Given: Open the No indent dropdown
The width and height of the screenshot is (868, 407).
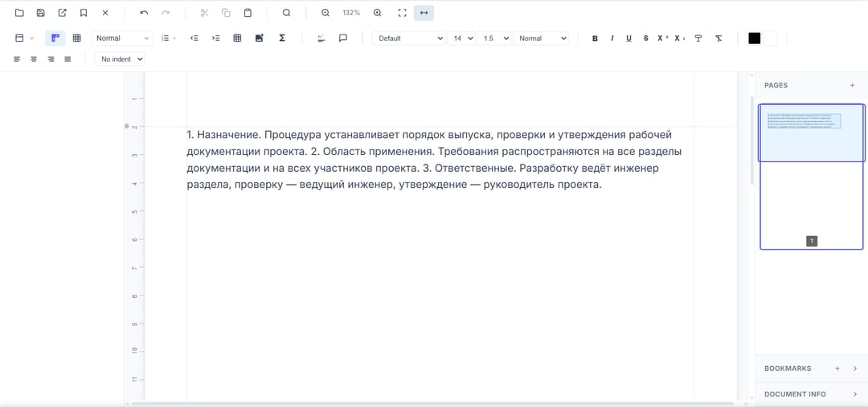Looking at the screenshot, I should 120,59.
